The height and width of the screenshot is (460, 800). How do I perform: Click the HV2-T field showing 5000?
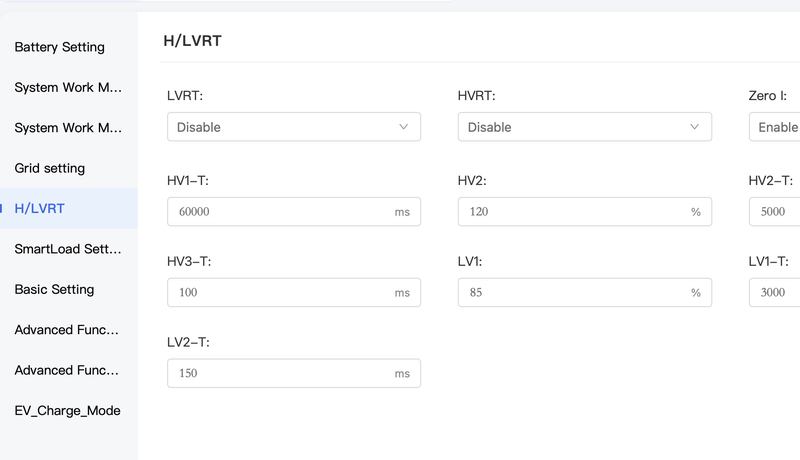click(774, 212)
